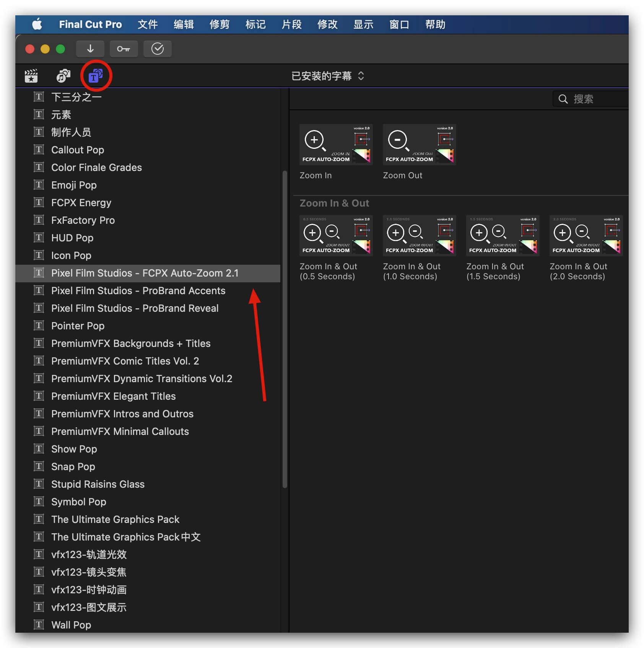Screen dimensions: 644x648
Task: Click the title icon beside Wall Pop
Action: pyautogui.click(x=39, y=625)
